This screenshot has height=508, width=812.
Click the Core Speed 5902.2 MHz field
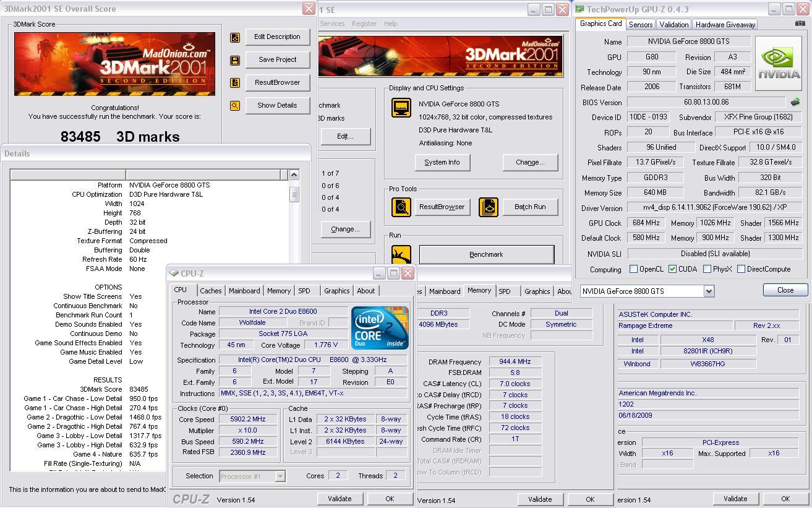pos(248,419)
